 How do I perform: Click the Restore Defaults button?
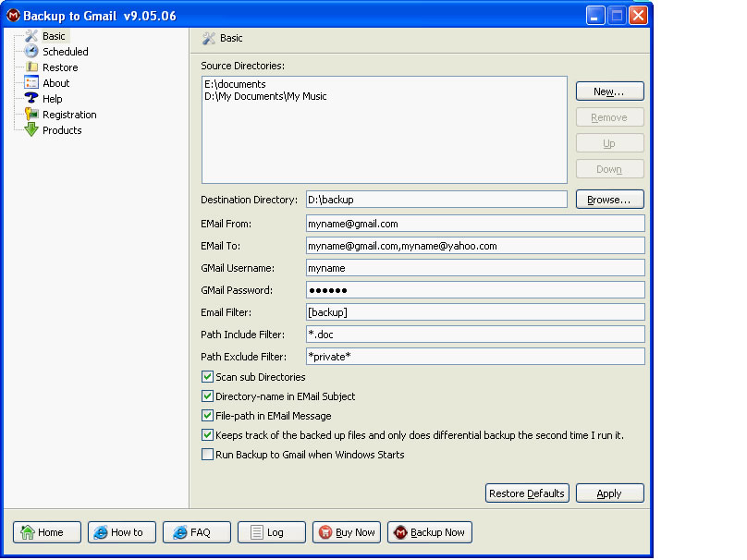pyautogui.click(x=526, y=493)
